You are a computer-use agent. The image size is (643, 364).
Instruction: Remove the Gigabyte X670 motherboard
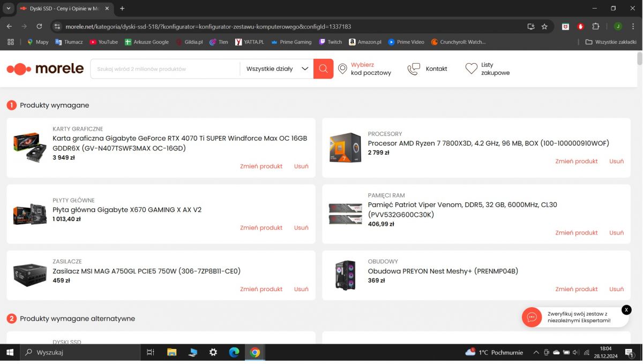(x=301, y=227)
